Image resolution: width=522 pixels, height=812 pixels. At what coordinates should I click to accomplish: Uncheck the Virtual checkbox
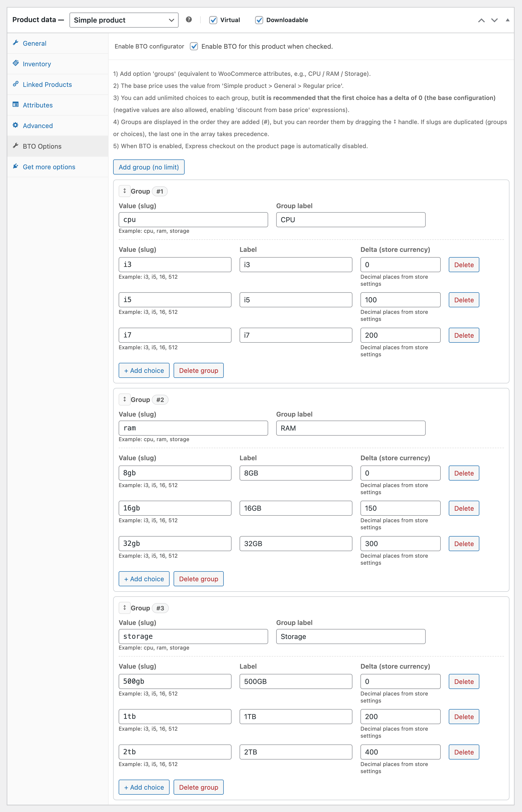tap(213, 20)
